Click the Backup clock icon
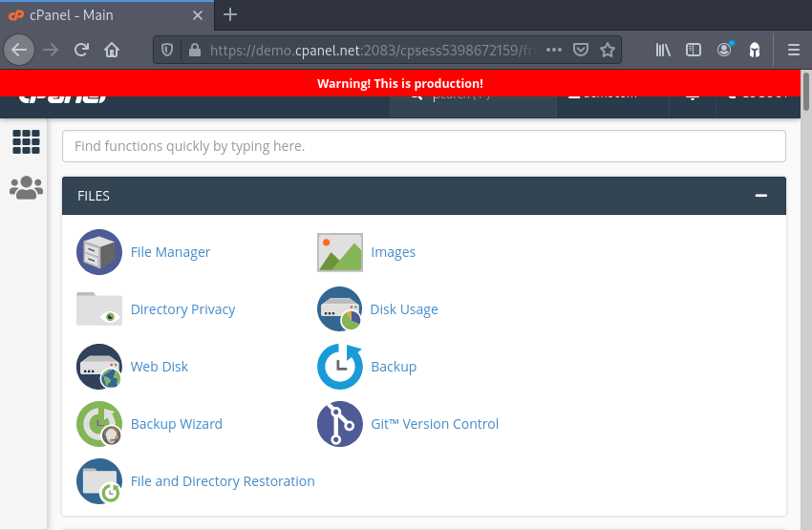Viewport: 812px width, 530px height. click(x=340, y=367)
